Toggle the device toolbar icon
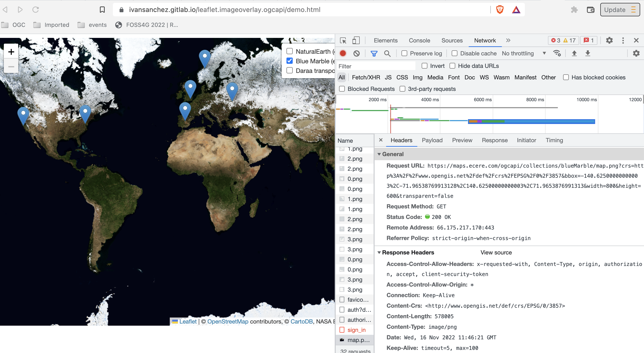Viewport: 644px width, 353px height. click(x=356, y=41)
